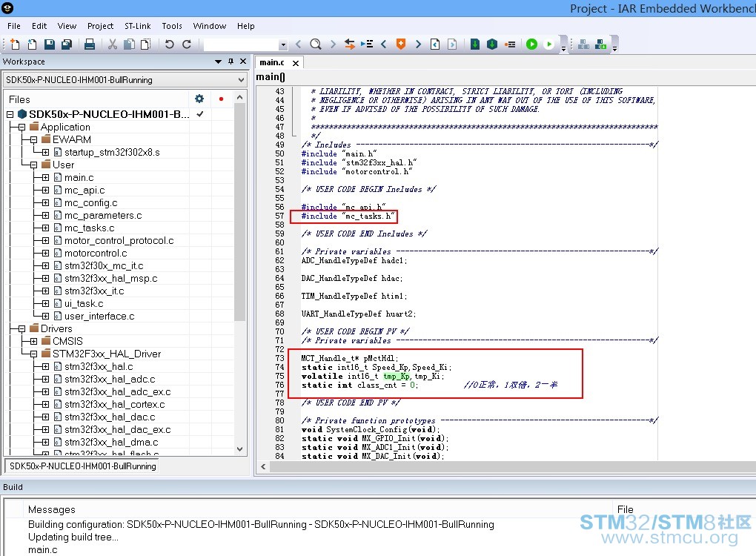
Task: Toggle bookmark with the orange shield icon
Action: [x=401, y=44]
